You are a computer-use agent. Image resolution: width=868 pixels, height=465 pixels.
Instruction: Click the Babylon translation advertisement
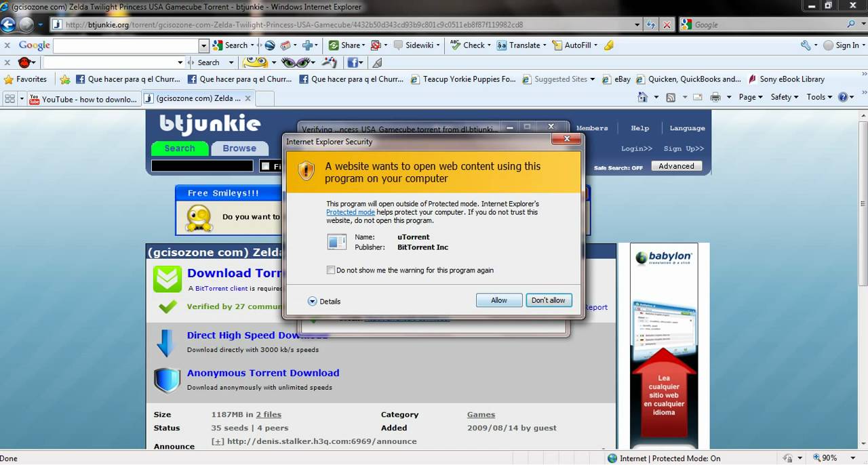pyautogui.click(x=663, y=346)
